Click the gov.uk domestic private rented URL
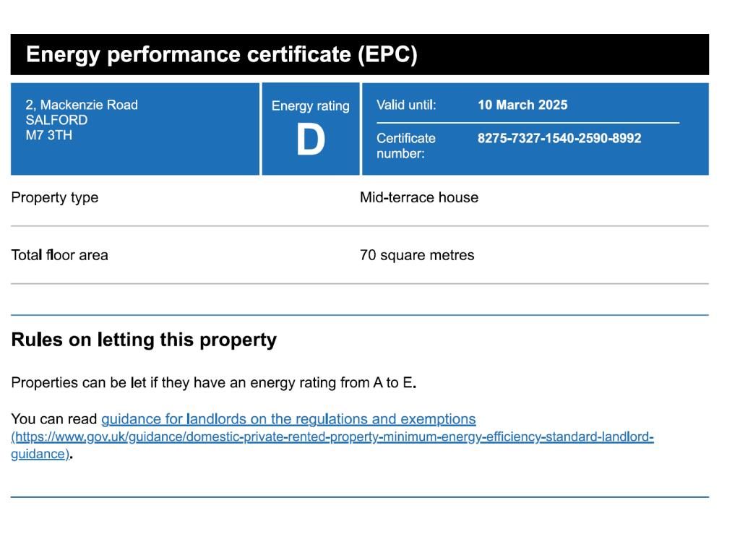Image resolution: width=740 pixels, height=560 pixels. coord(332,437)
